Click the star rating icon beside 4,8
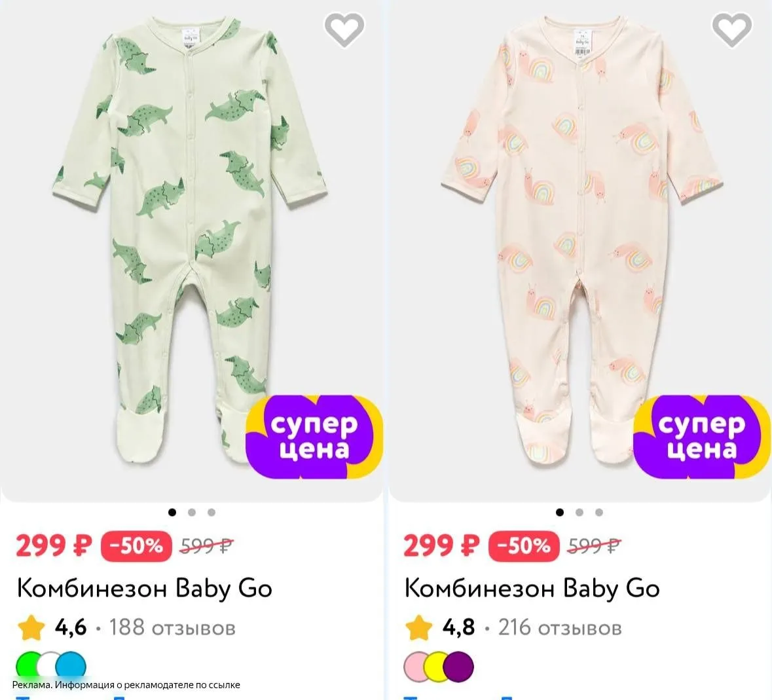Screen dimensions: 772x700 pyautogui.click(x=418, y=627)
